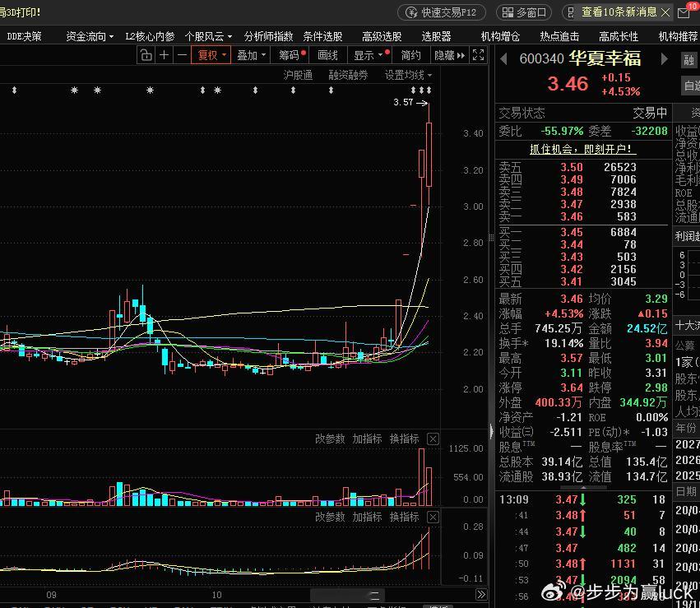Image resolution: width=700 pixels, height=608 pixels.
Task: Open DDE决策 menu
Action: tap(25, 36)
